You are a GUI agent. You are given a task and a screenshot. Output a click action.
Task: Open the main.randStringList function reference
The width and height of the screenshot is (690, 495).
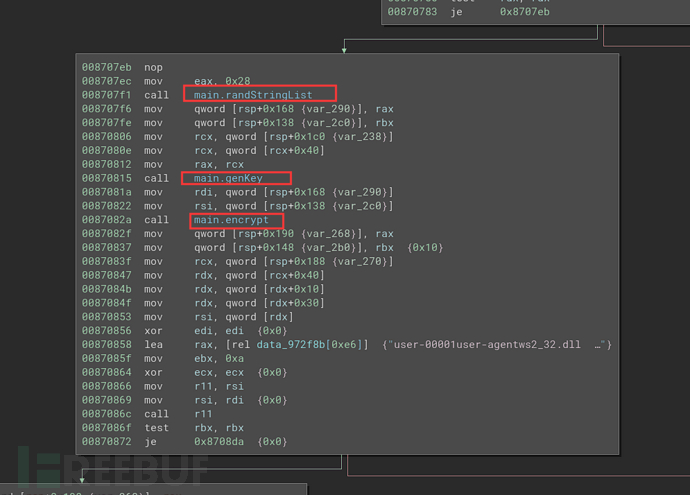click(253, 95)
